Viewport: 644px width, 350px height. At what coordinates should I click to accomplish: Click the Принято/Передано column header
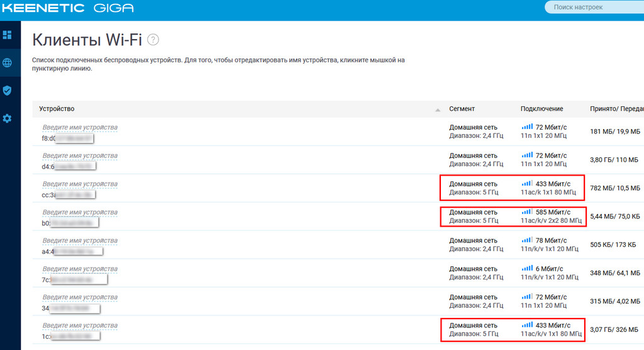[x=617, y=108]
